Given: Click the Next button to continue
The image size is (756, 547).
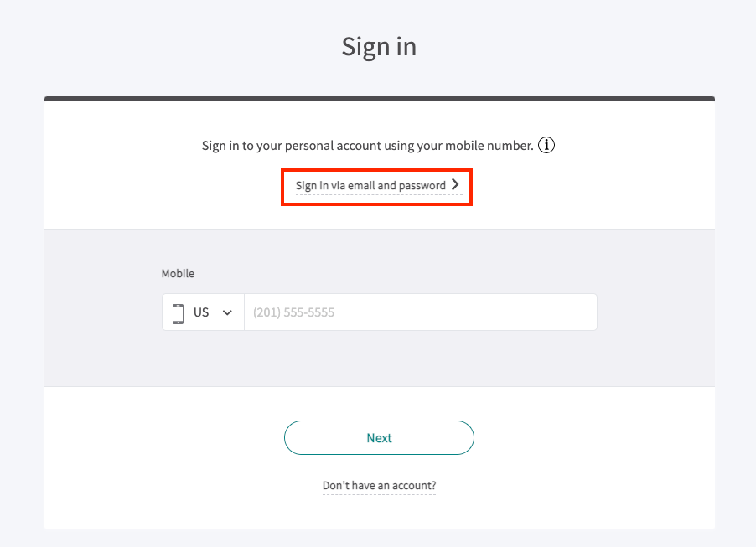Looking at the screenshot, I should coord(379,437).
